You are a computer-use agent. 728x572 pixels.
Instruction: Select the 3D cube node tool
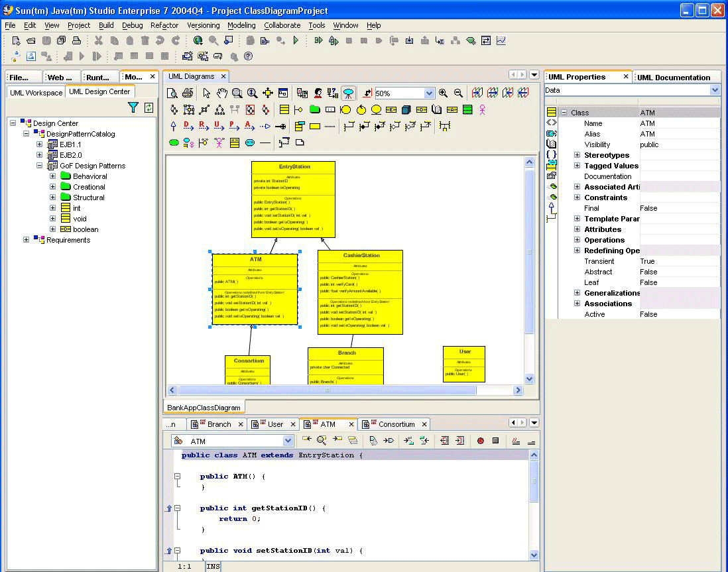(406, 110)
